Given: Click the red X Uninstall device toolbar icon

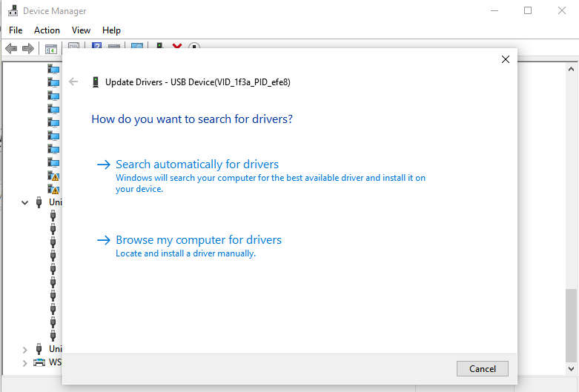Looking at the screenshot, I should 177,46.
